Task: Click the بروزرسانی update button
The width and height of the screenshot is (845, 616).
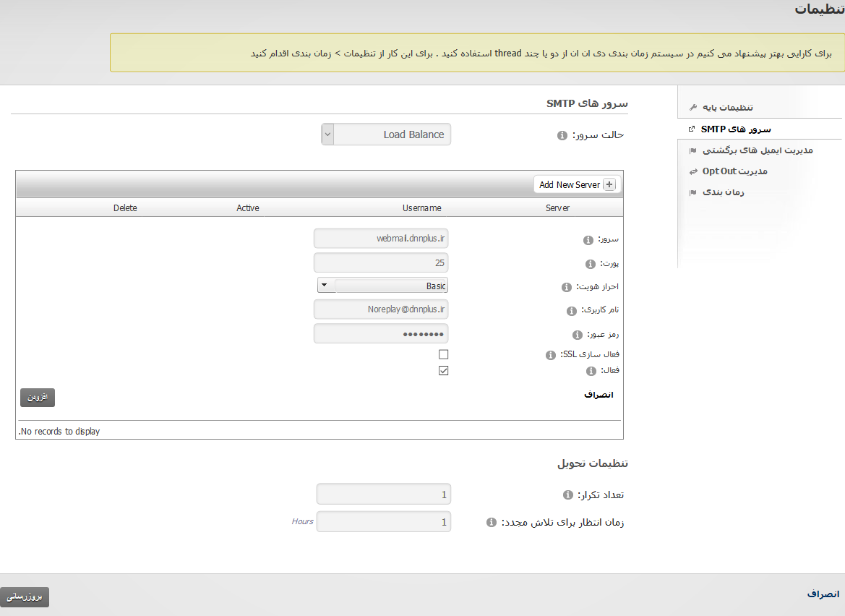Action: (x=25, y=597)
